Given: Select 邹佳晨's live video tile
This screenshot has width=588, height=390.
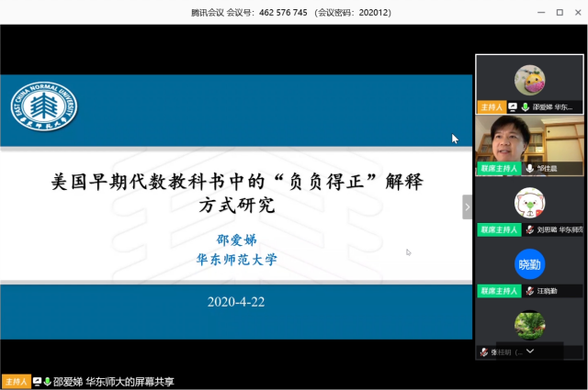Looking at the screenshot, I should [x=529, y=139].
